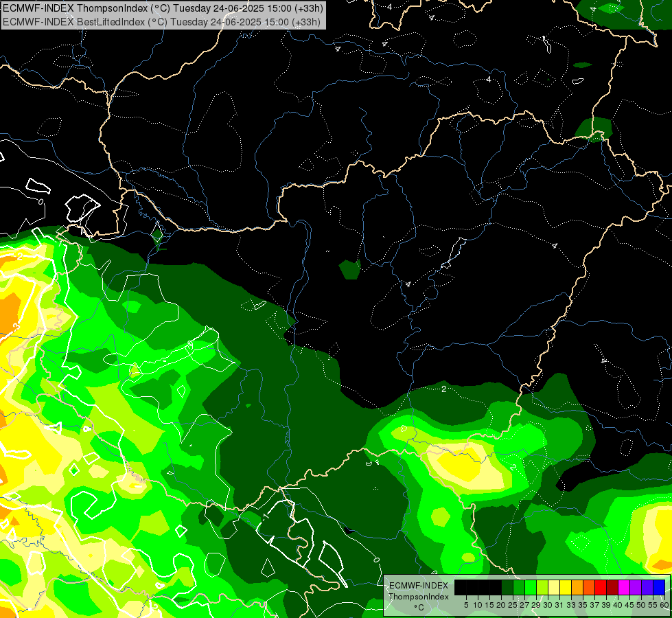This screenshot has height=618, width=672.
Task: Click the legend scale value 40
Action: tap(618, 605)
